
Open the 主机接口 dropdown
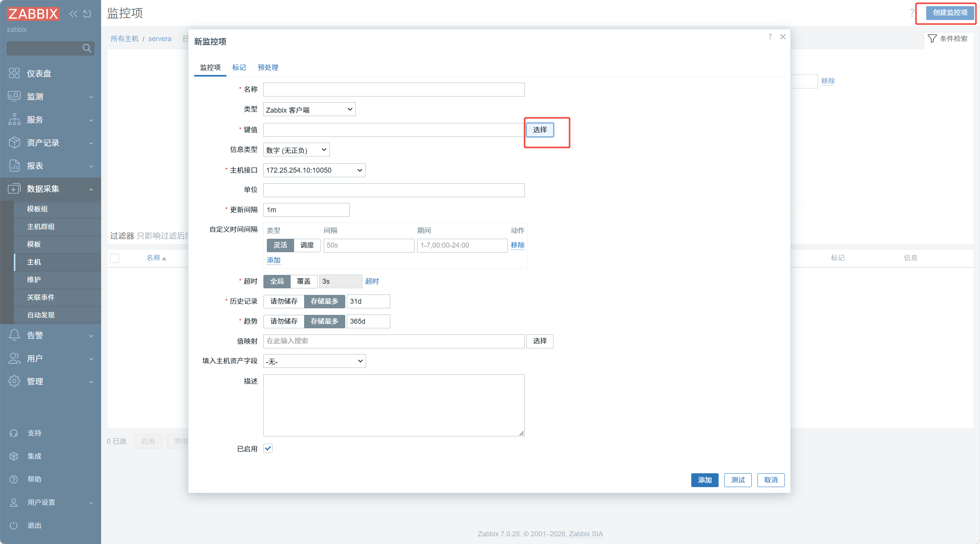[314, 170]
